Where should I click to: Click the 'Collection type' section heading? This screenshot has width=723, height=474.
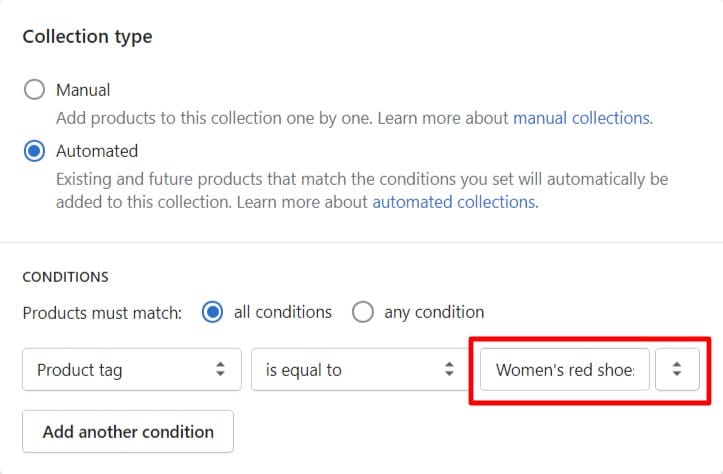tap(88, 37)
